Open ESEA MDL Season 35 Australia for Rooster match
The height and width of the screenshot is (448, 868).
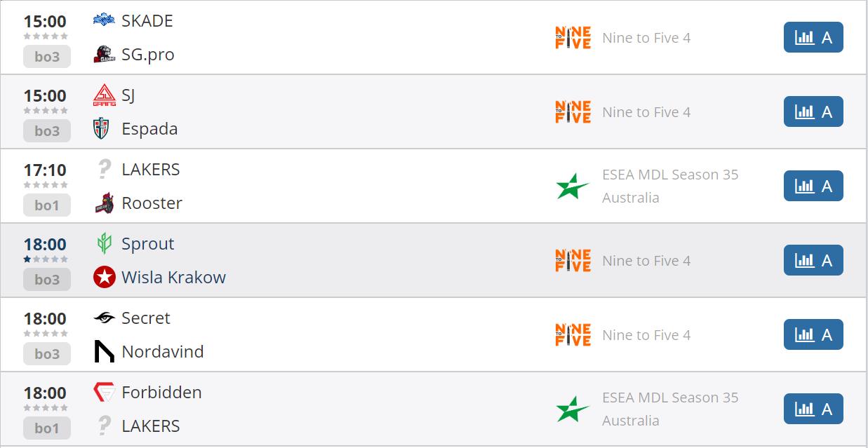669,186
